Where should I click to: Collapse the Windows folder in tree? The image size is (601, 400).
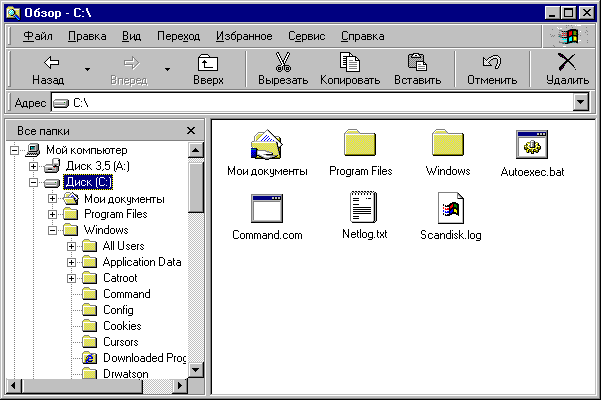pos(52,230)
